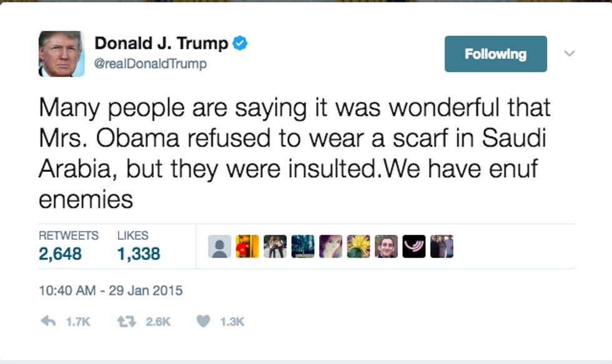
Task: Open the @realDonaldTrump handle link
Action: [x=151, y=64]
